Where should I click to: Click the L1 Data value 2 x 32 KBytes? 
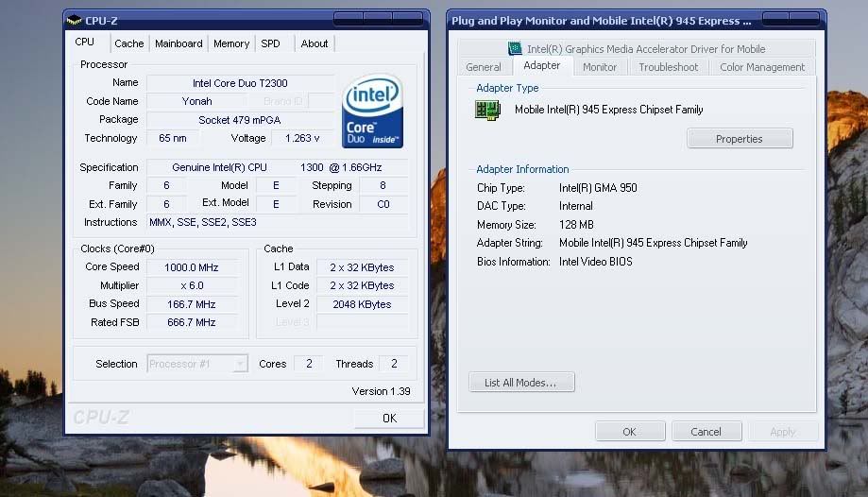coord(362,267)
